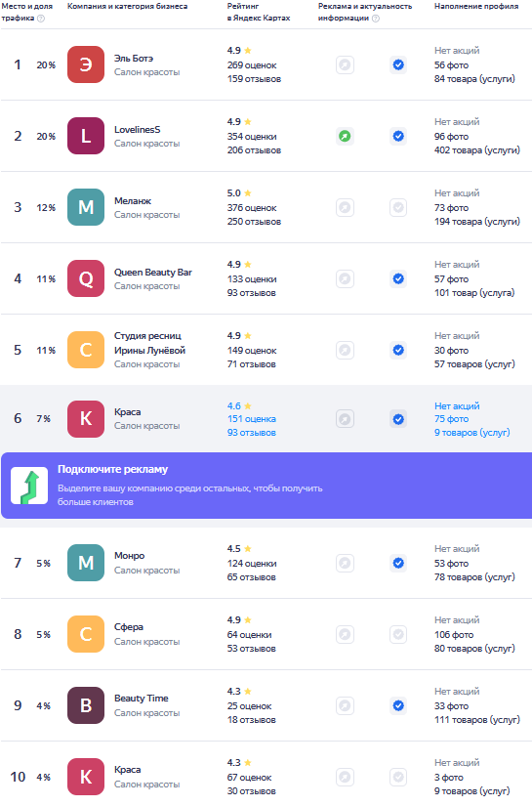Open the 151 оценка link for Краса
The image size is (532, 806).
click(252, 419)
